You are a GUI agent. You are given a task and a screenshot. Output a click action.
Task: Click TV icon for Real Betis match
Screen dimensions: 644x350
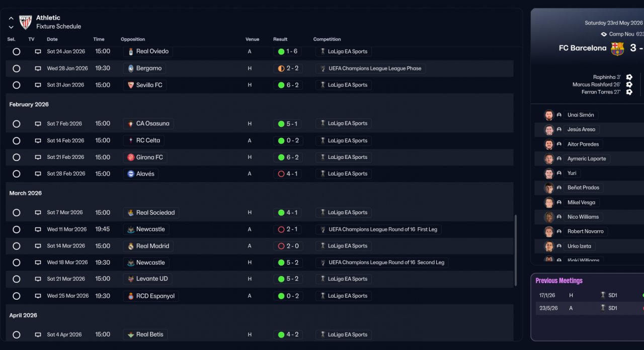coord(38,335)
